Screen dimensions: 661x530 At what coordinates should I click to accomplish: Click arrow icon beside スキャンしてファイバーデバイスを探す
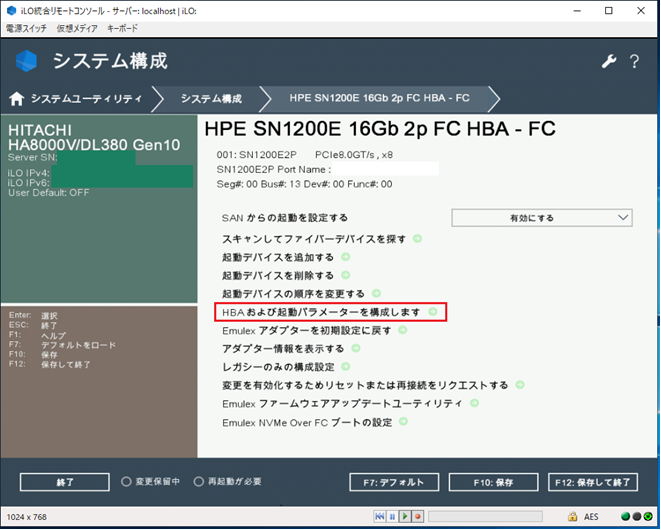point(417,239)
